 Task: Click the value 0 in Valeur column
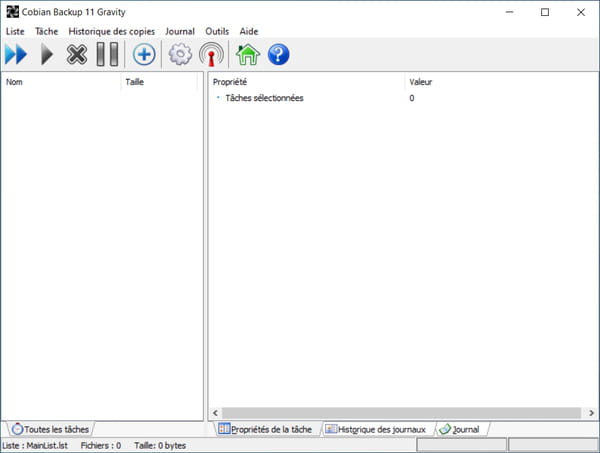[x=412, y=98]
